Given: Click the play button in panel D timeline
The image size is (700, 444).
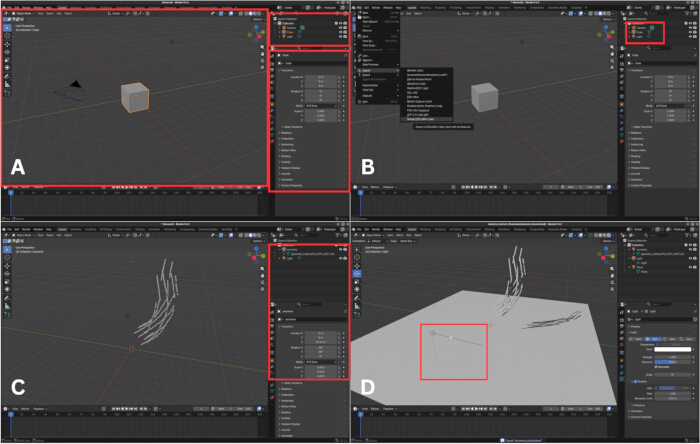Looking at the screenshot, I should [476, 409].
